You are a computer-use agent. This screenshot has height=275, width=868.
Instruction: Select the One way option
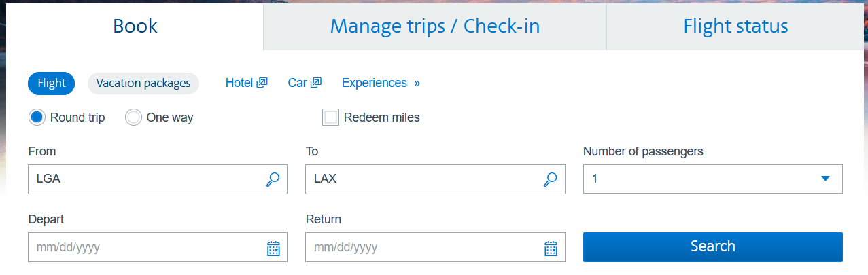pos(133,117)
